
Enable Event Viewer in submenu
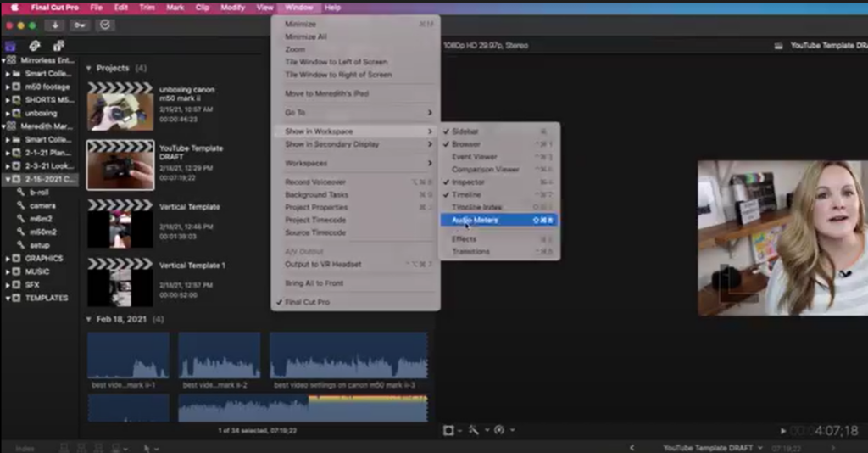click(x=499, y=157)
